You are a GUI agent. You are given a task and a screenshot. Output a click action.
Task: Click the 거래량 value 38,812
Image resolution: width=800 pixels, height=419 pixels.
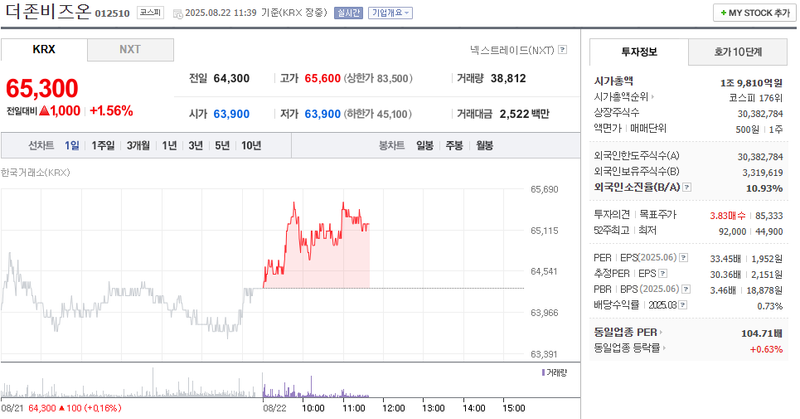pos(508,79)
